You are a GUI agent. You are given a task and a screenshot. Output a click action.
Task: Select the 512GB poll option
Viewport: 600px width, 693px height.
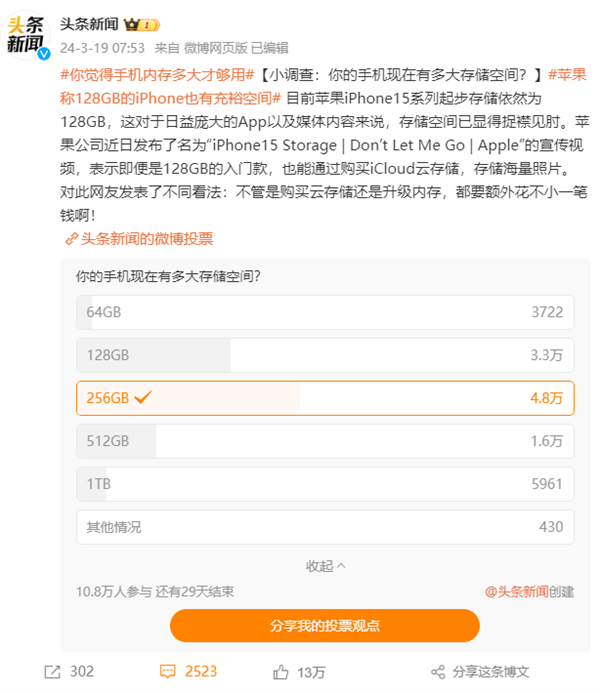click(325, 441)
